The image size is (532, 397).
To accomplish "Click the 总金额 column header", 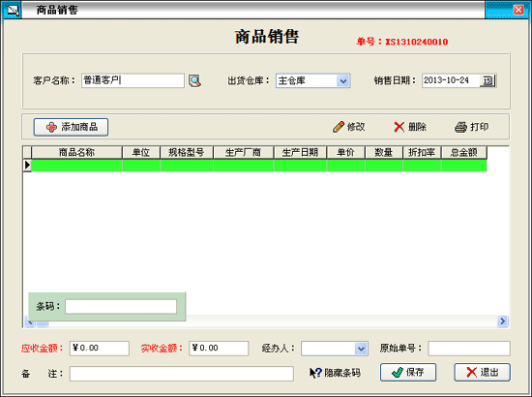I will coord(463,152).
